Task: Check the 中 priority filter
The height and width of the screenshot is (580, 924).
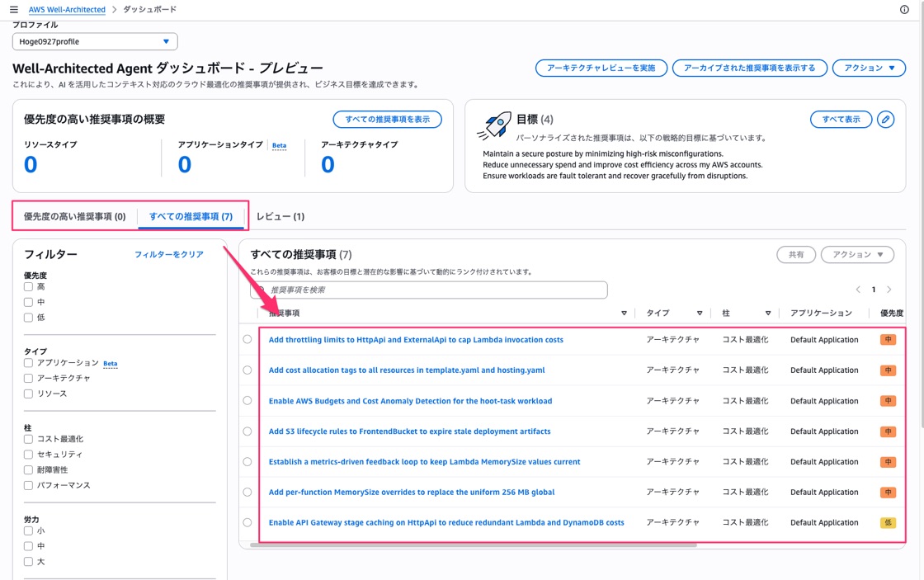Action: (28, 302)
